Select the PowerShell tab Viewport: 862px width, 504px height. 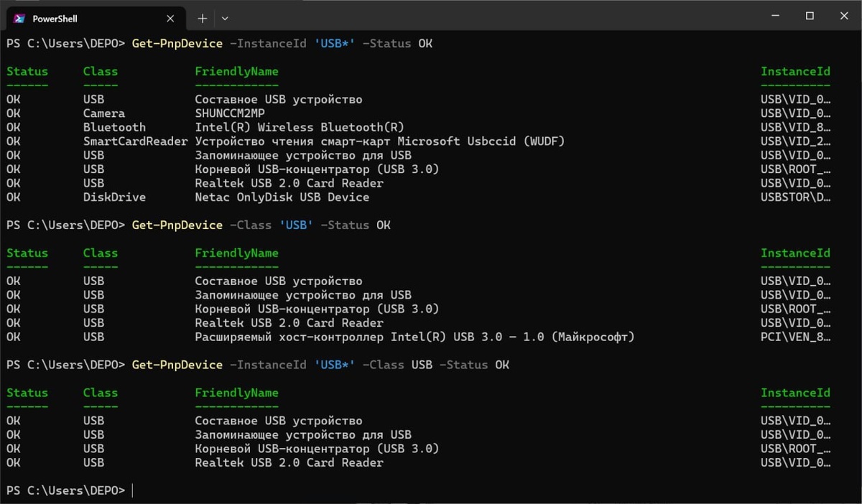[96, 19]
